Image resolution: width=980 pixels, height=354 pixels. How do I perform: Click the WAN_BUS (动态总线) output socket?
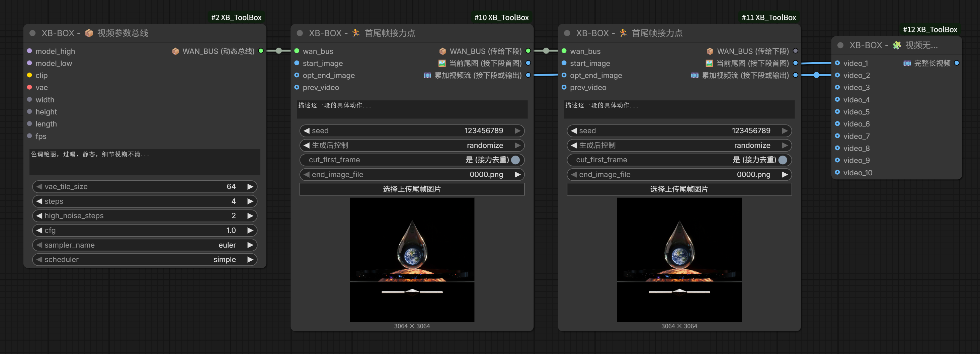261,51
